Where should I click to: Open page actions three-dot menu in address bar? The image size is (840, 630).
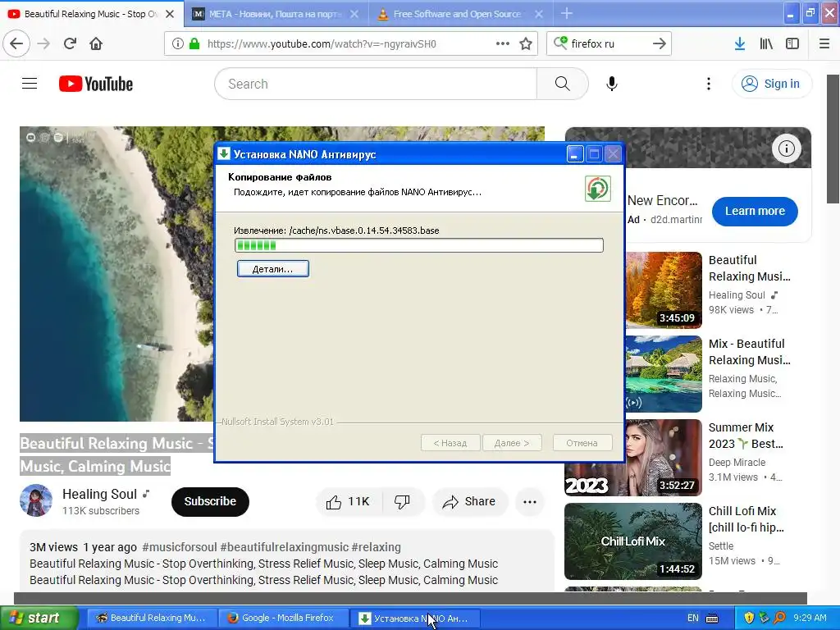tap(503, 43)
